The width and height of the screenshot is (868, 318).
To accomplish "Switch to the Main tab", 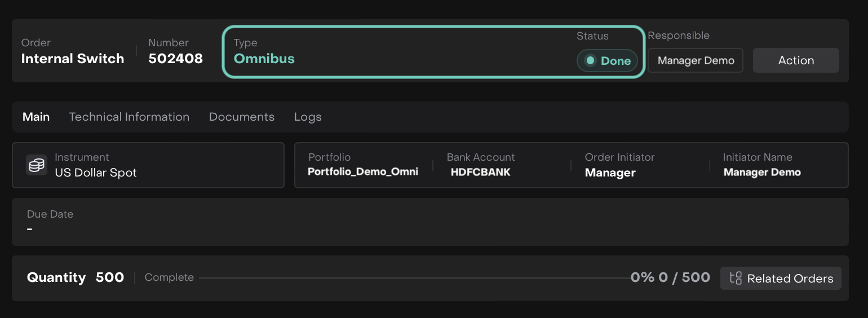I will pyautogui.click(x=36, y=117).
